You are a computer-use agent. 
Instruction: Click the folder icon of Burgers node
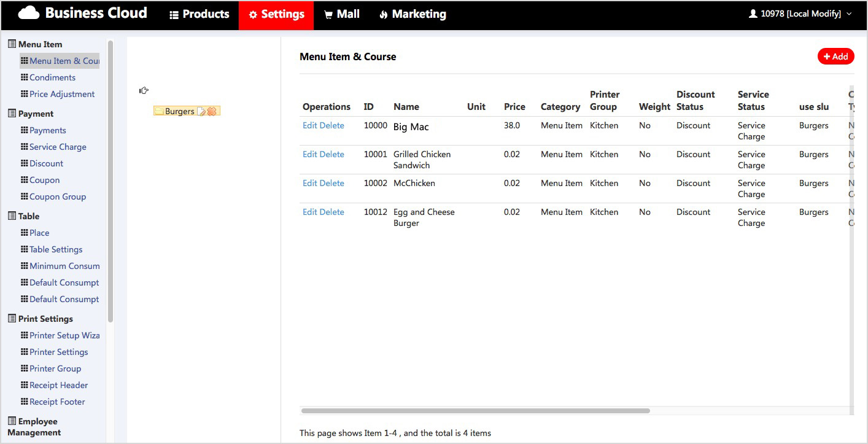coord(159,112)
